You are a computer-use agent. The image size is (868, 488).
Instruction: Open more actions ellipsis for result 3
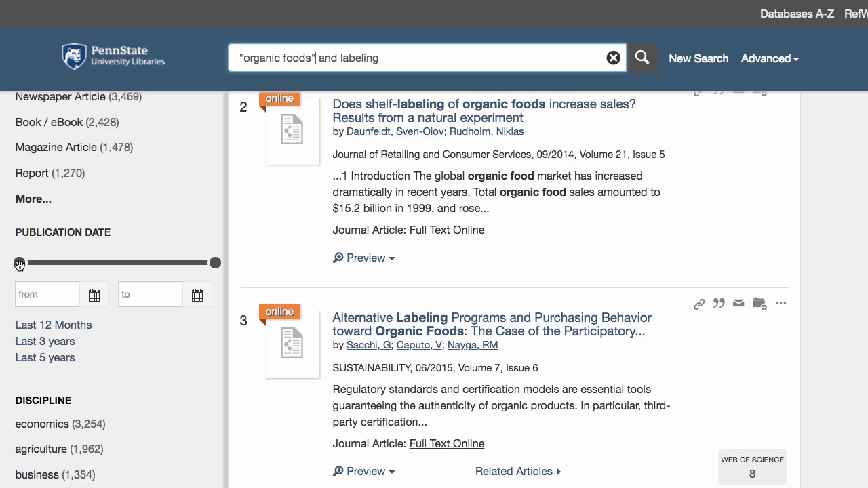click(x=781, y=303)
